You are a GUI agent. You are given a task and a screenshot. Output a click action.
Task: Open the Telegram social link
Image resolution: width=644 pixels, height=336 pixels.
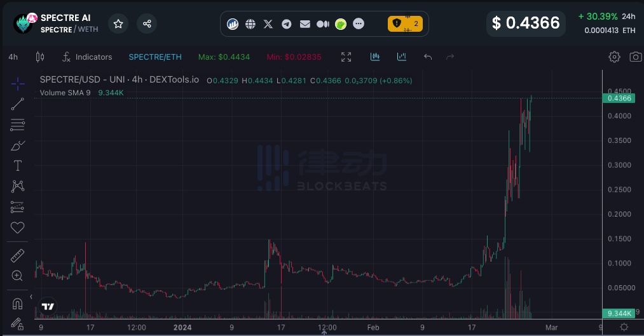(x=286, y=24)
